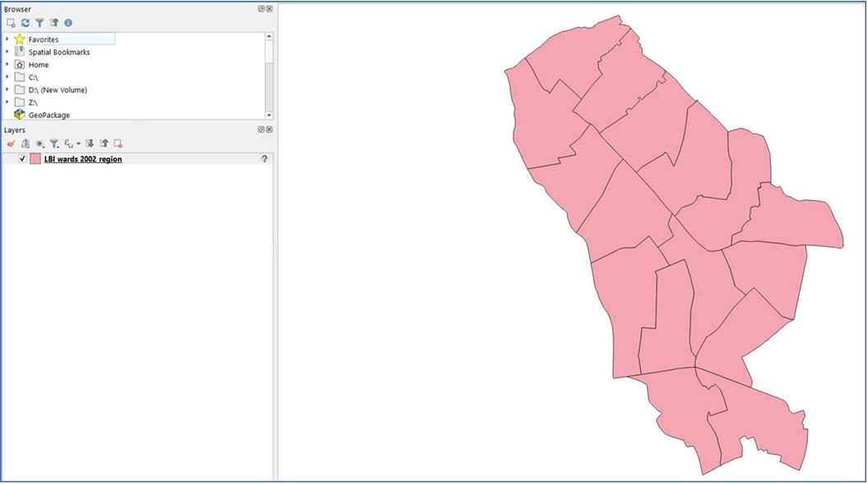Click GeoPackage cube icon
Viewport: 868px width, 484px height.
20,114
